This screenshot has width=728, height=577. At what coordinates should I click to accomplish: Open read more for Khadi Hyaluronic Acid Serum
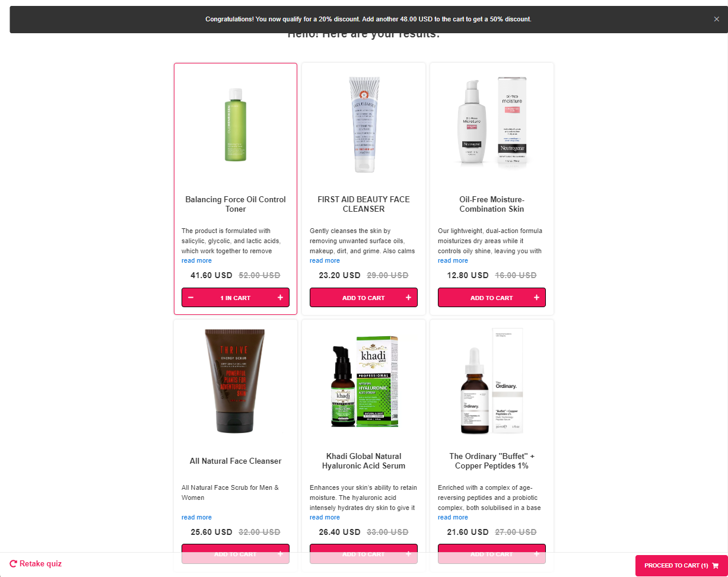[325, 518]
